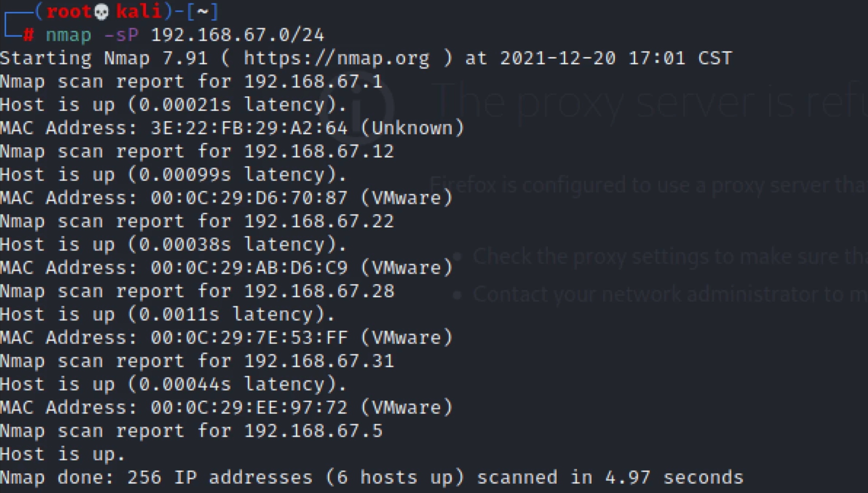Click MAC address 3E:22:FB:29:A2:64

(249, 128)
